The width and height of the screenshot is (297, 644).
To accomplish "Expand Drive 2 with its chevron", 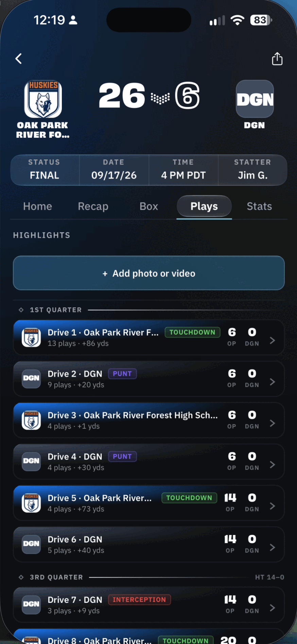I will [x=272, y=382].
